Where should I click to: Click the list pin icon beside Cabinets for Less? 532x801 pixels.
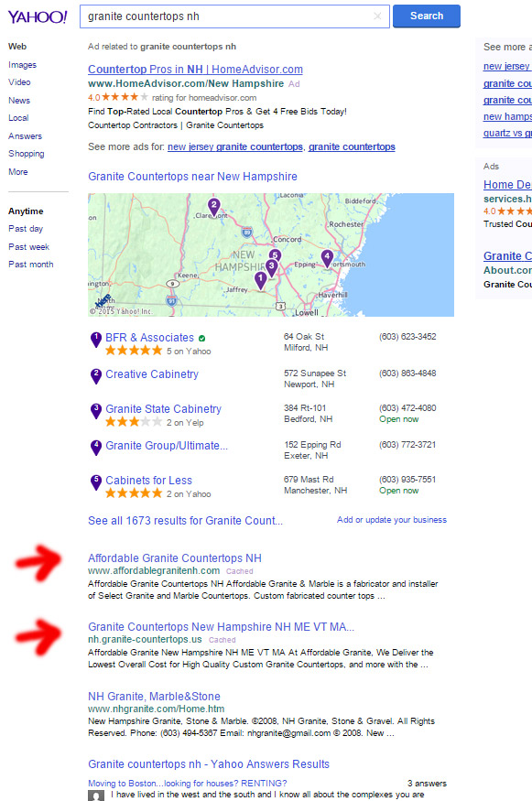coord(95,482)
